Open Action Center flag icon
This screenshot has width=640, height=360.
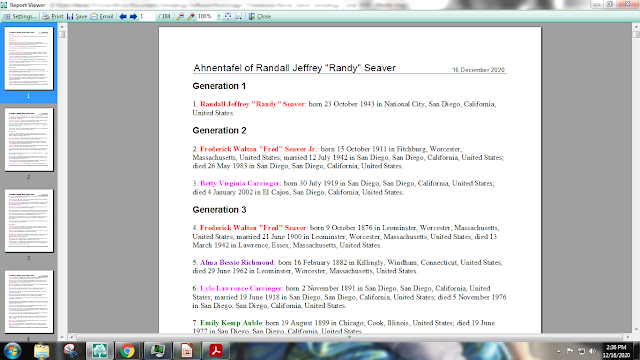[x=570, y=351]
